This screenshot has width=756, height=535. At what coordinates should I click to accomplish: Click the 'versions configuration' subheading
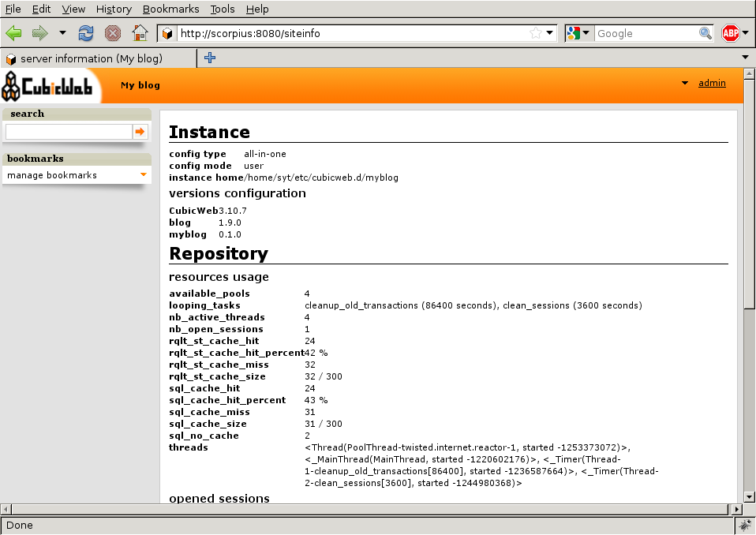tap(238, 193)
